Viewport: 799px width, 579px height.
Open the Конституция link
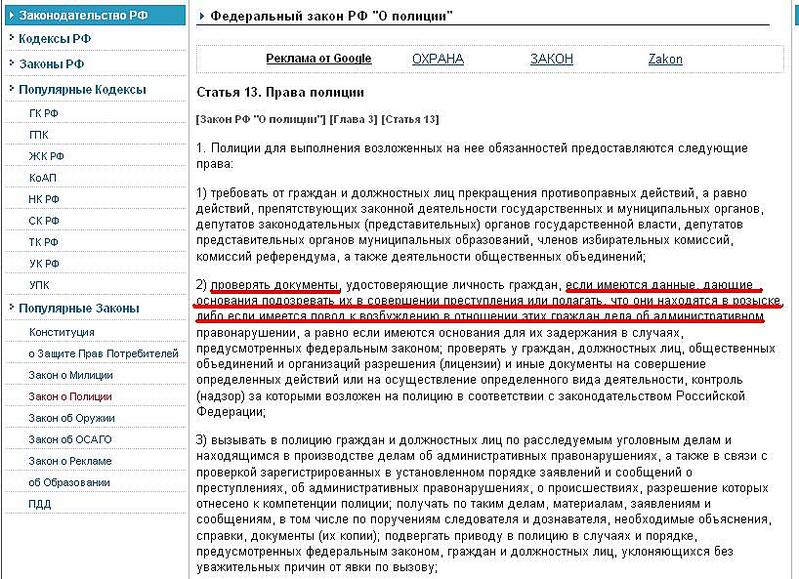click(62, 331)
